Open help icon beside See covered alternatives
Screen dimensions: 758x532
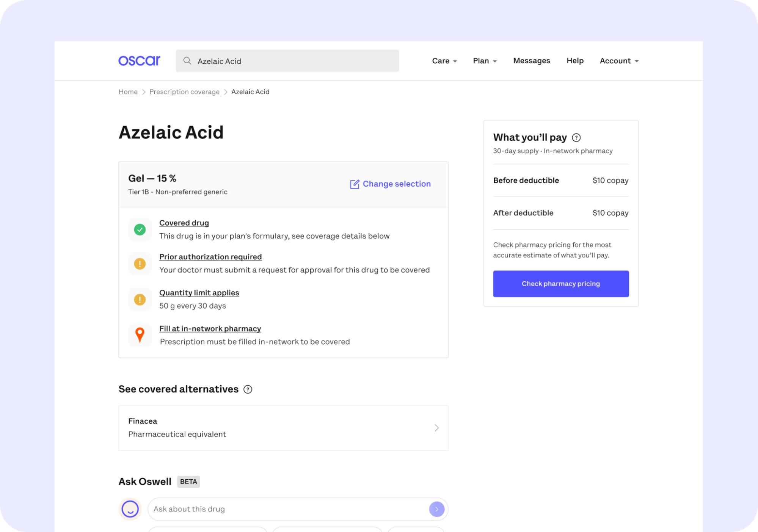tap(248, 389)
